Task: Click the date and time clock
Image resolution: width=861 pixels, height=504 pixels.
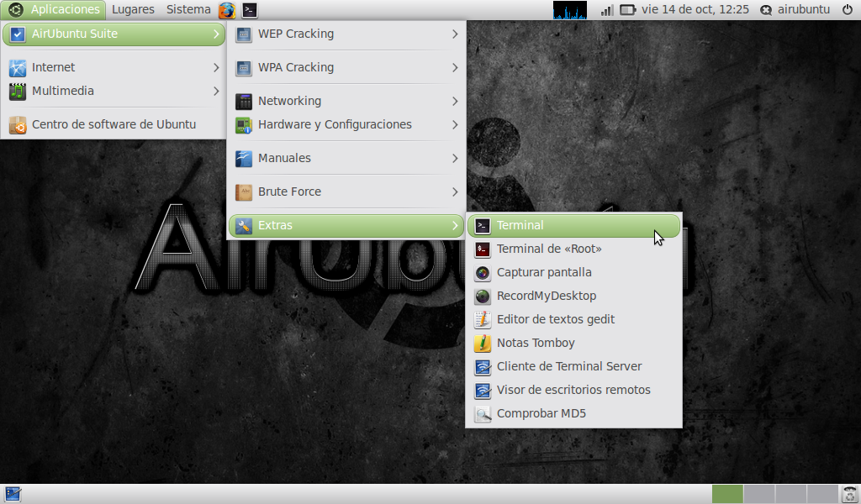Action: [x=695, y=10]
